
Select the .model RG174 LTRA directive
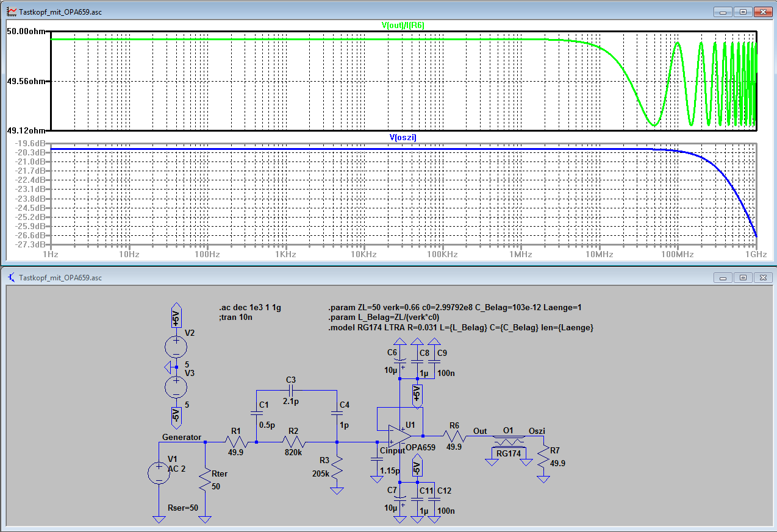coord(460,327)
